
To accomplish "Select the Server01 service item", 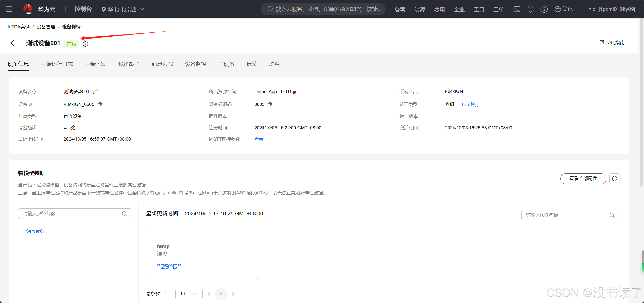I will tap(35, 231).
